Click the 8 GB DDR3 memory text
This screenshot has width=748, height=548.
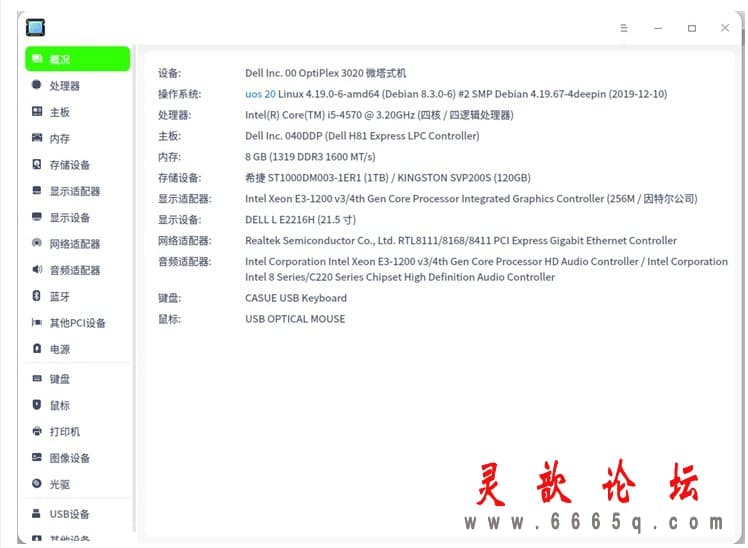[x=310, y=157]
